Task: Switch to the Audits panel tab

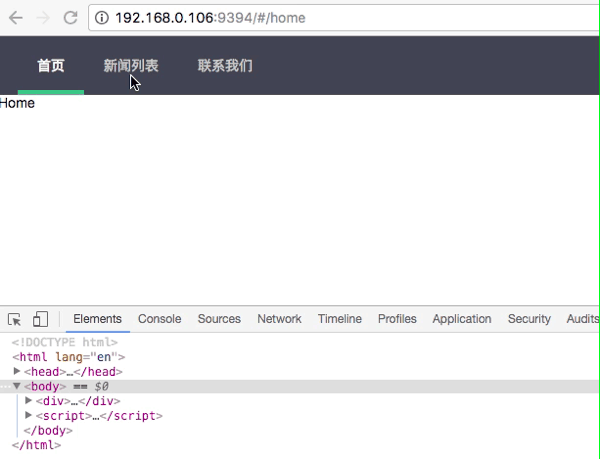Action: (x=583, y=319)
